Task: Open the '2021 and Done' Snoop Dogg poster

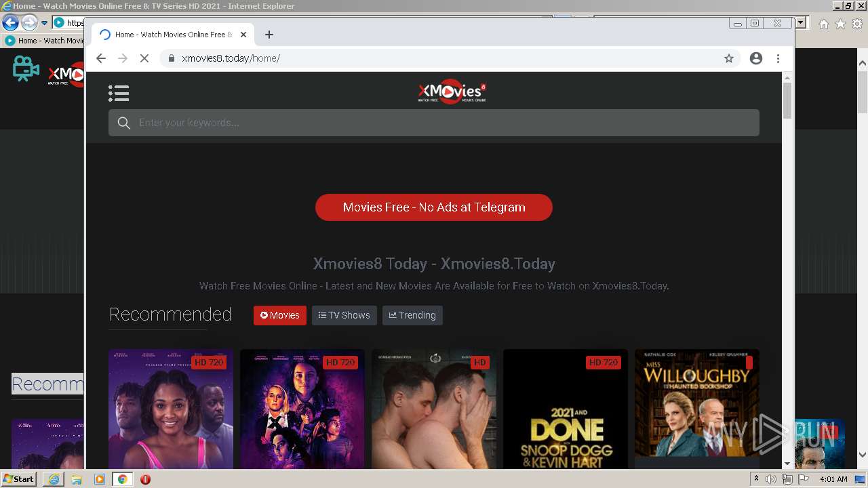Action: [x=566, y=409]
